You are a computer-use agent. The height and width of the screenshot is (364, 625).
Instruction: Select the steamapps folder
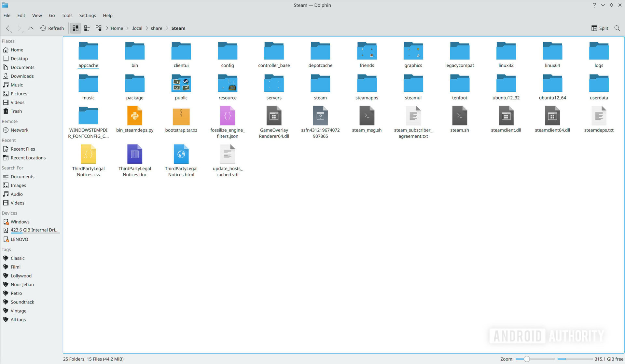(367, 87)
